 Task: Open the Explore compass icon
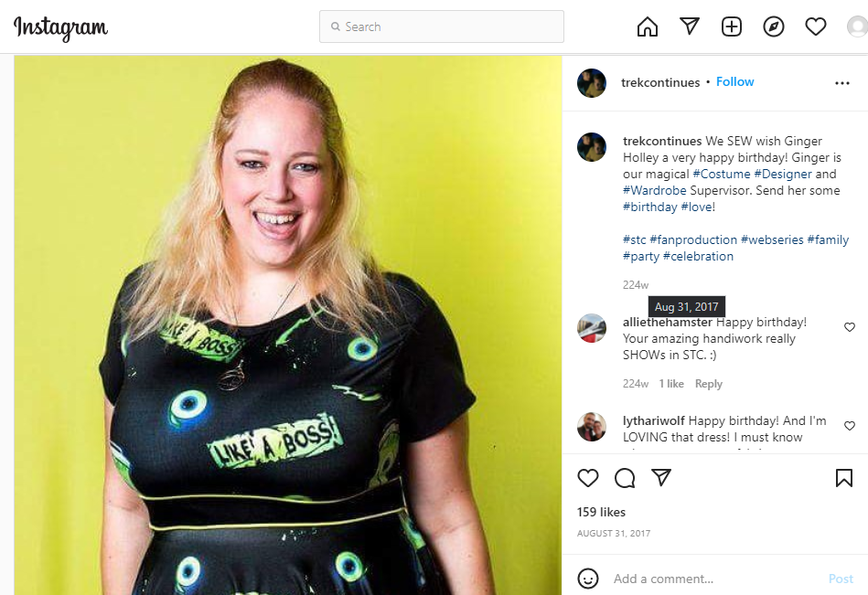pos(774,27)
